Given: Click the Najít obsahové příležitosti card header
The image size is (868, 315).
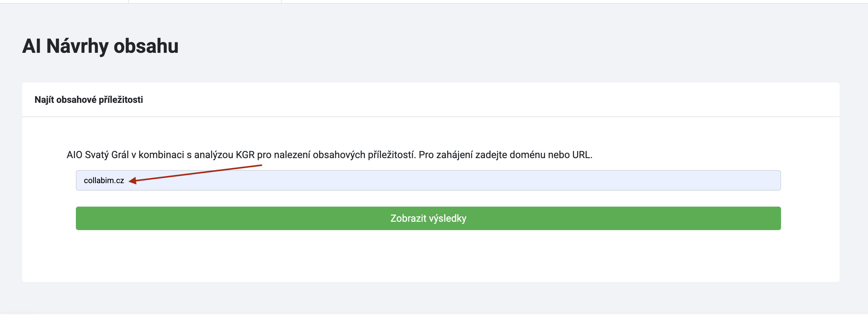Looking at the screenshot, I should tap(89, 99).
